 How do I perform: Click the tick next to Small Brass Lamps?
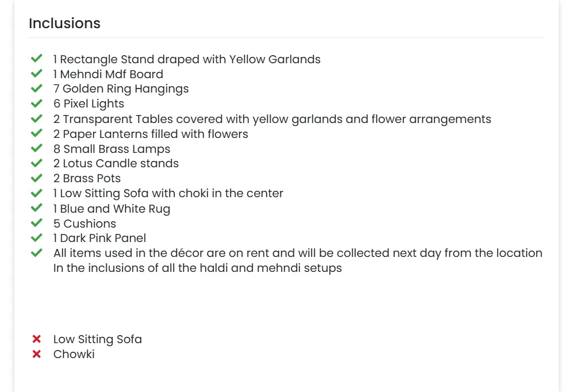[37, 149]
